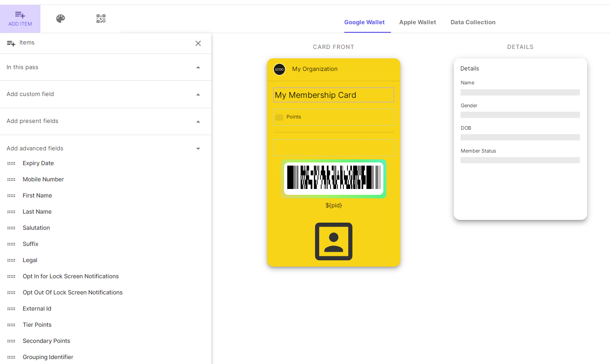Click the playlist-add icon beside Items
This screenshot has height=364, width=610.
pyautogui.click(x=11, y=43)
